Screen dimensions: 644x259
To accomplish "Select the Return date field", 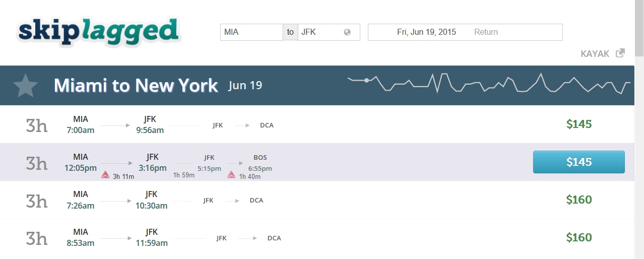I will pyautogui.click(x=486, y=32).
